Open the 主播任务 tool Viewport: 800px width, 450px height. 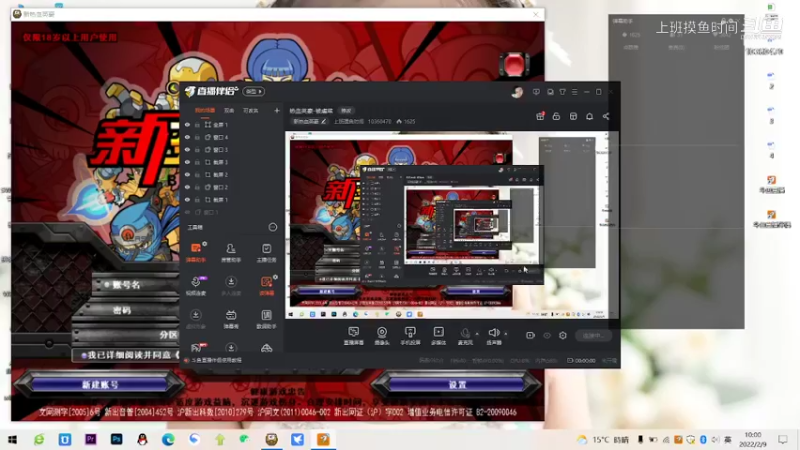(266, 252)
